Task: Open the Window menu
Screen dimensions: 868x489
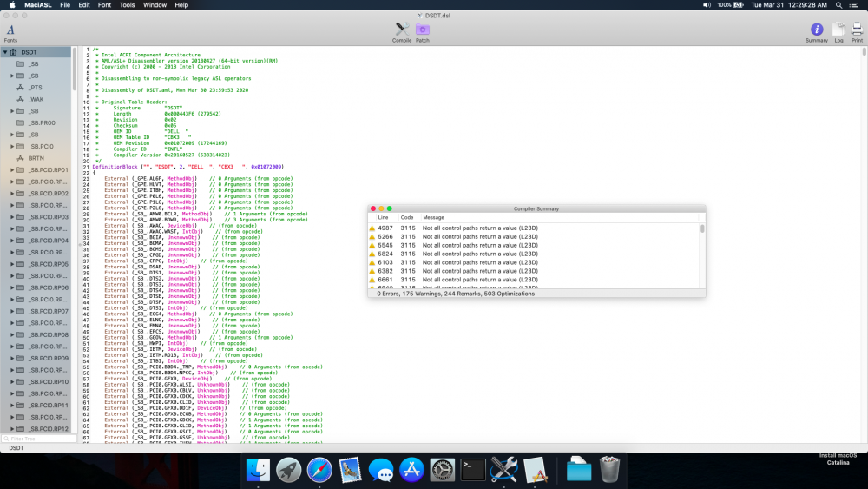Action: pyautogui.click(x=155, y=5)
